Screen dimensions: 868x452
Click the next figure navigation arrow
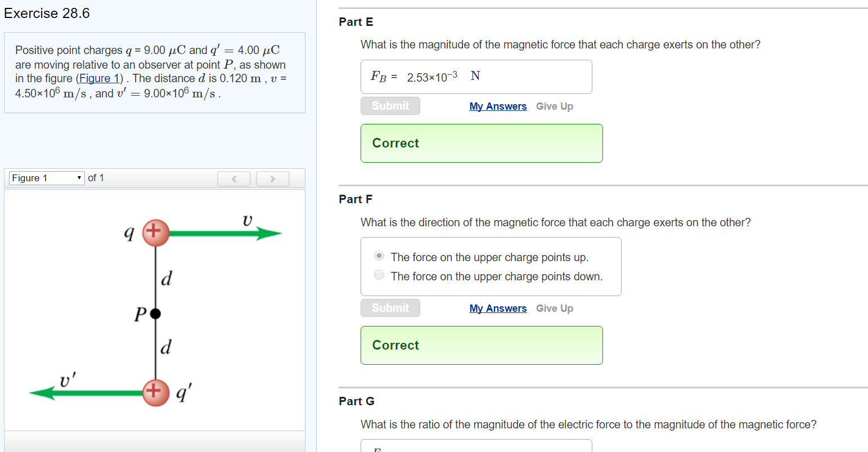click(x=272, y=178)
